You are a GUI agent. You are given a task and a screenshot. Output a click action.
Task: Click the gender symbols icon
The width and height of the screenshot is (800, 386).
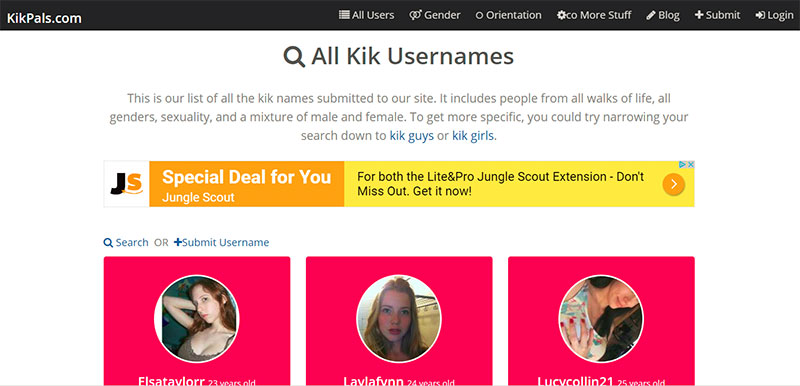tap(415, 15)
